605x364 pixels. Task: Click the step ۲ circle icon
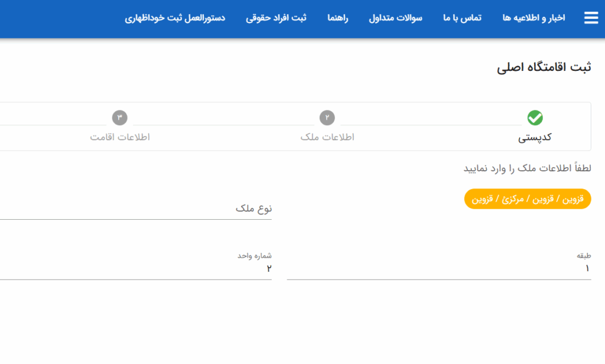pyautogui.click(x=327, y=118)
